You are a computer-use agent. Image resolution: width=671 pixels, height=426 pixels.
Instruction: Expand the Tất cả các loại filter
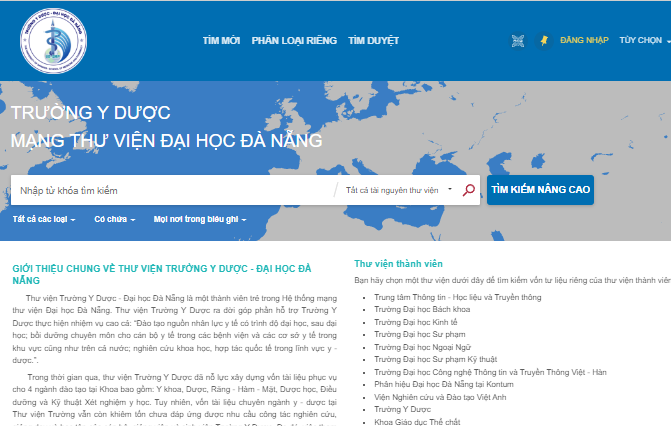pyautogui.click(x=44, y=219)
